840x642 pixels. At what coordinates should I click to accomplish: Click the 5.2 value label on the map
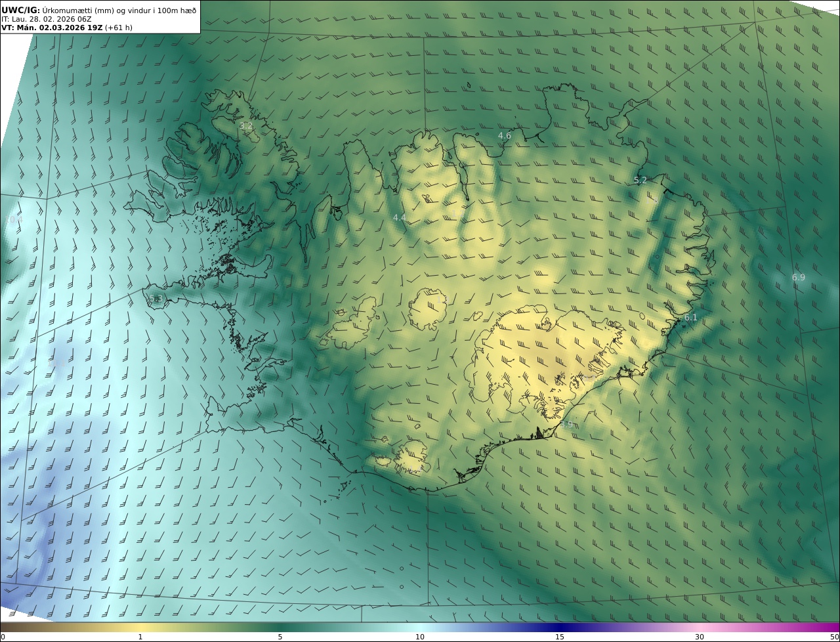(640, 180)
